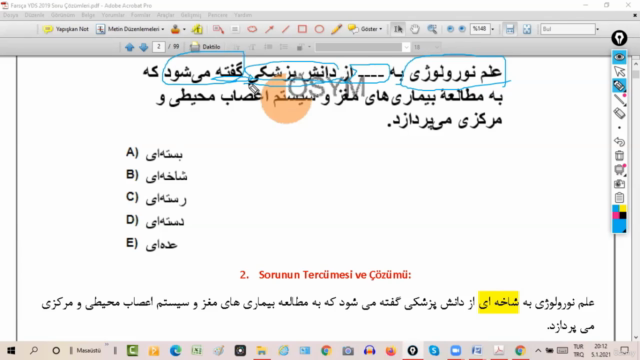
Task: Select the Callout tool icon
Action: [218, 29]
